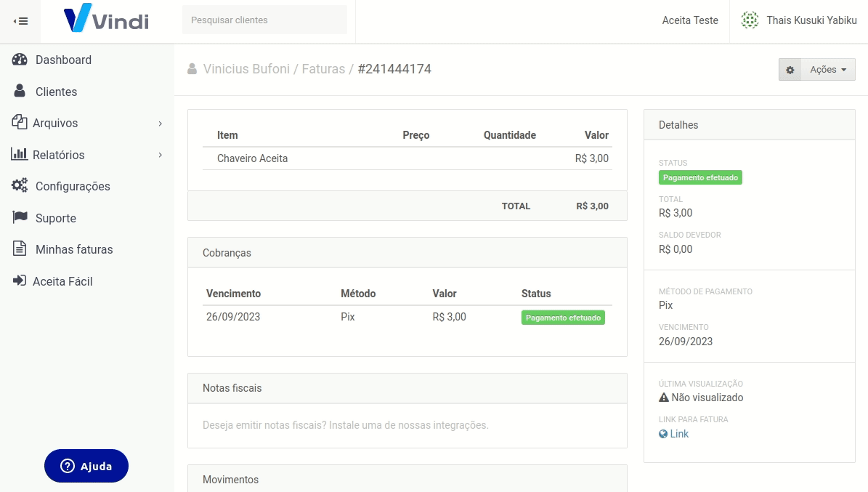Click the Vindi logo
868x492 pixels.
pos(106,18)
